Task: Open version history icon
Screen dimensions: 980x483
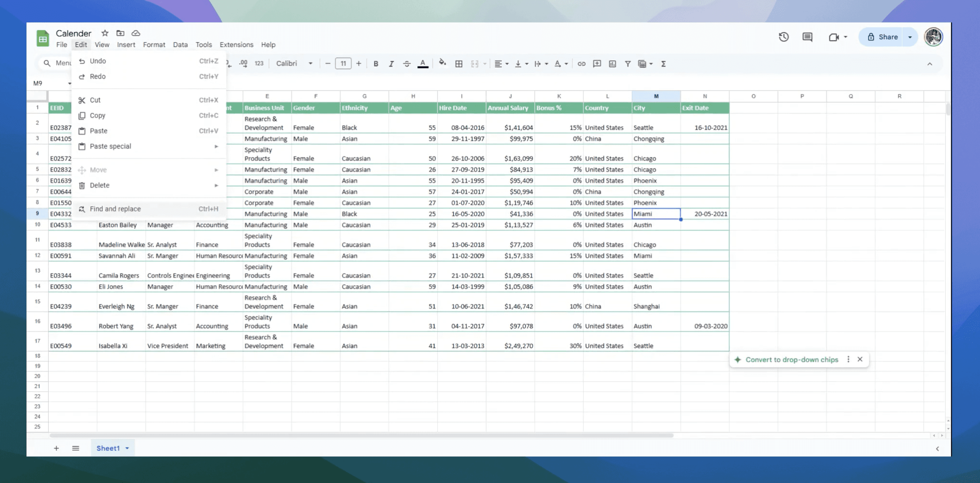Action: pos(784,37)
